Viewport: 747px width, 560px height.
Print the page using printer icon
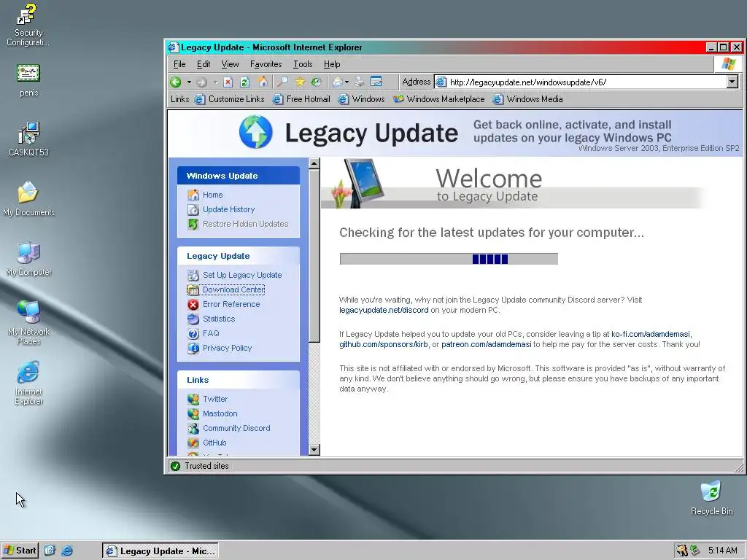tap(359, 82)
